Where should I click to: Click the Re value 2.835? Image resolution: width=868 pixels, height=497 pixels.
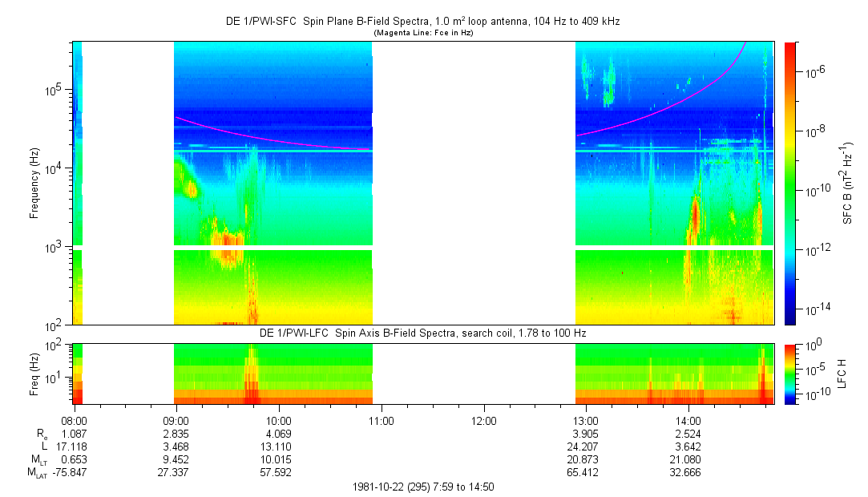click(x=176, y=434)
